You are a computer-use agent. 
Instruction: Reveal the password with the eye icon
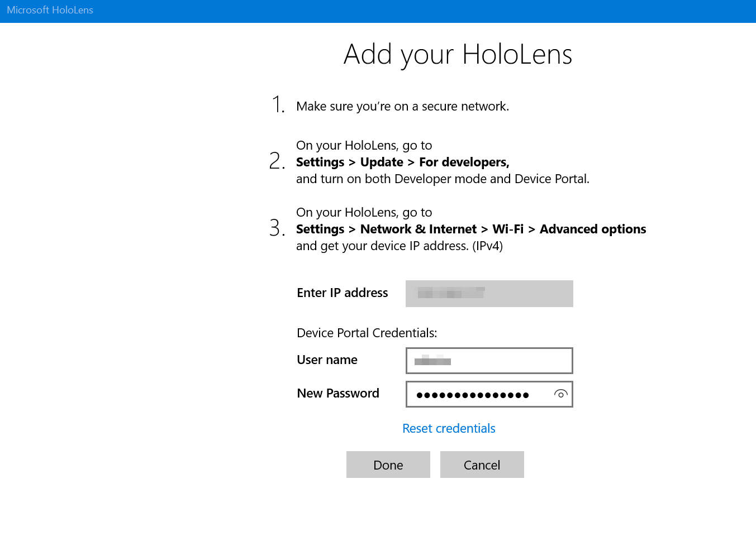tap(560, 394)
